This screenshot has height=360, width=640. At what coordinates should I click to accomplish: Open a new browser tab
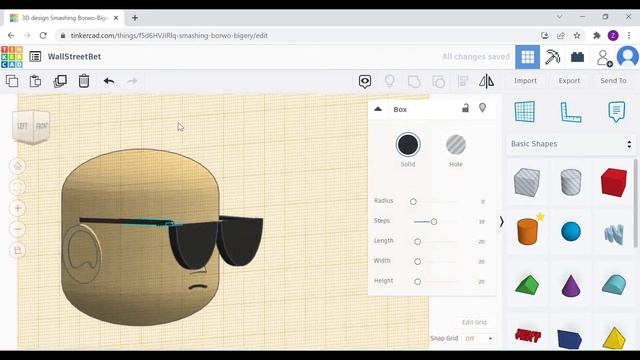(x=135, y=18)
